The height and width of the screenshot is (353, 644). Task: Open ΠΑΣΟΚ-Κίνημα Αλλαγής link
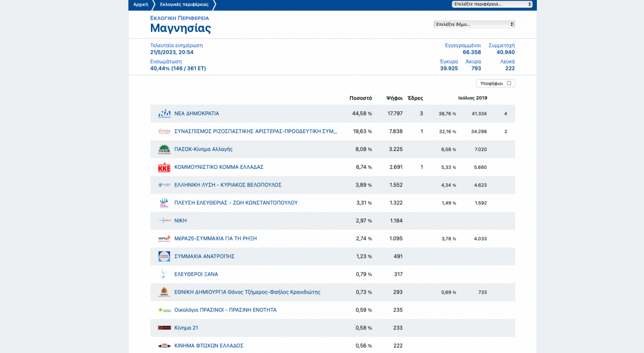pyautogui.click(x=203, y=149)
